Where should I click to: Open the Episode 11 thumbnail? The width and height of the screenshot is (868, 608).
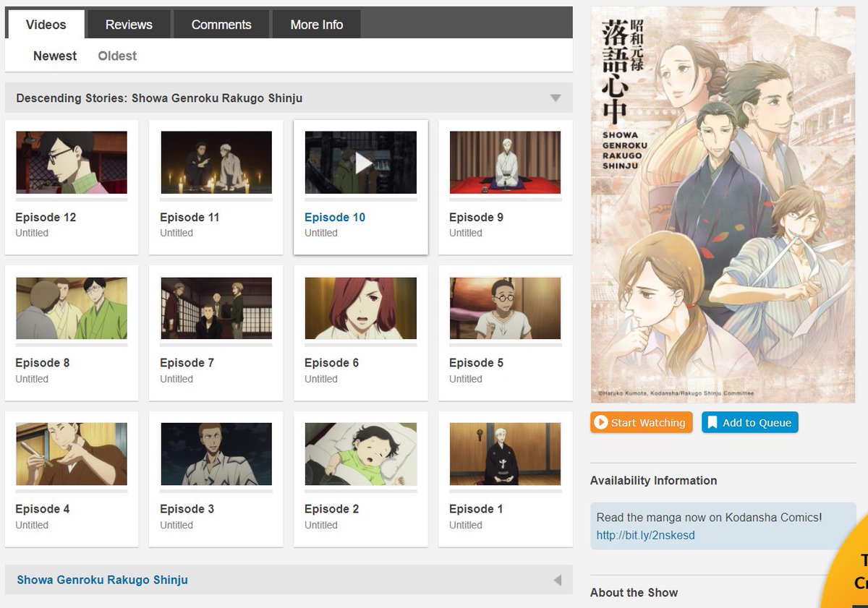pos(216,162)
